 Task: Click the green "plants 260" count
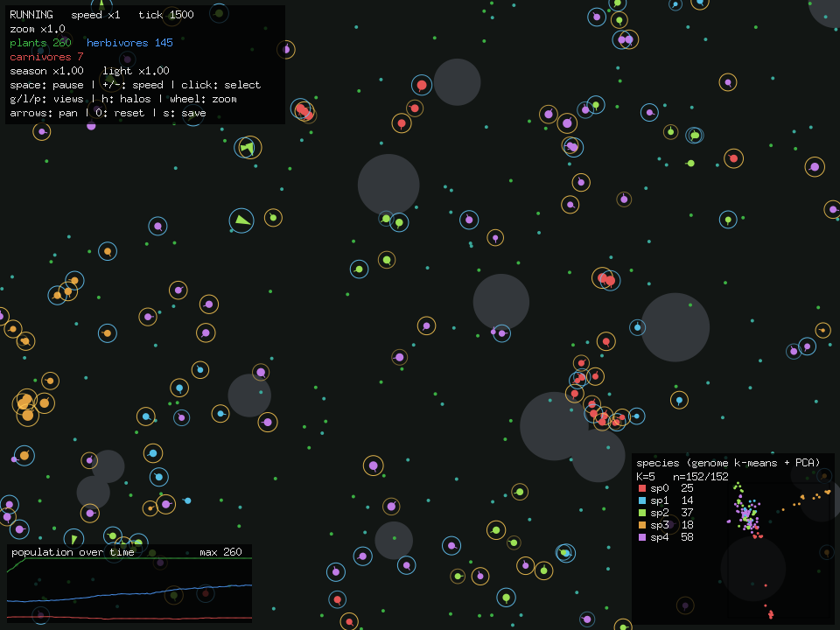[40, 43]
